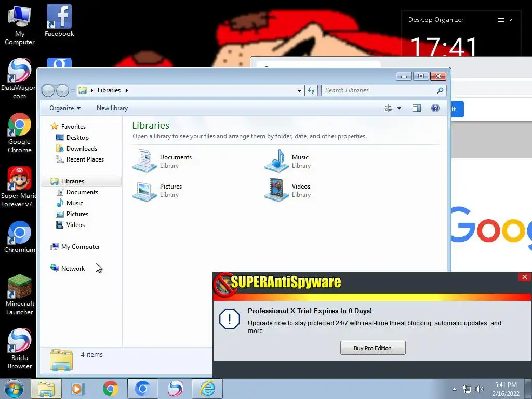Click Explorer back navigation button

tap(48, 90)
